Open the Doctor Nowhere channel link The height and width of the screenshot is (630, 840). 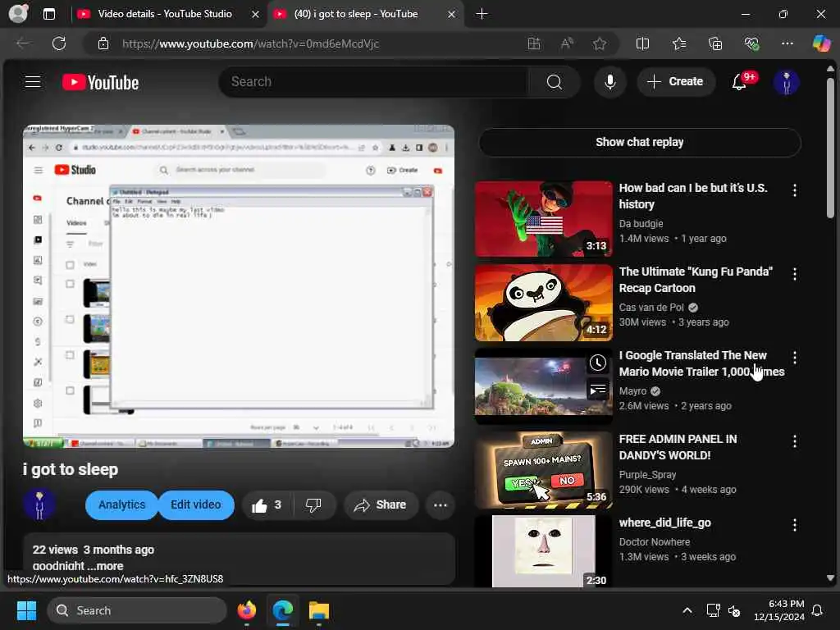654,541
